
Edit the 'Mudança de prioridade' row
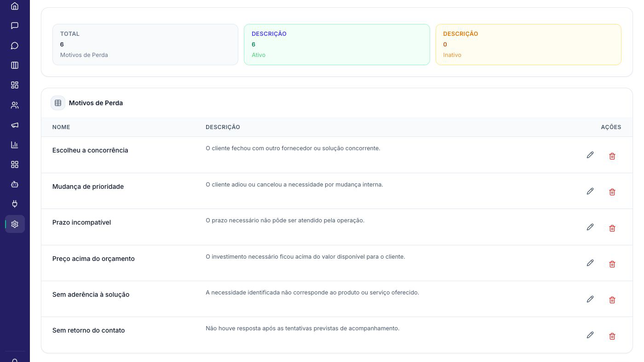pyautogui.click(x=590, y=191)
